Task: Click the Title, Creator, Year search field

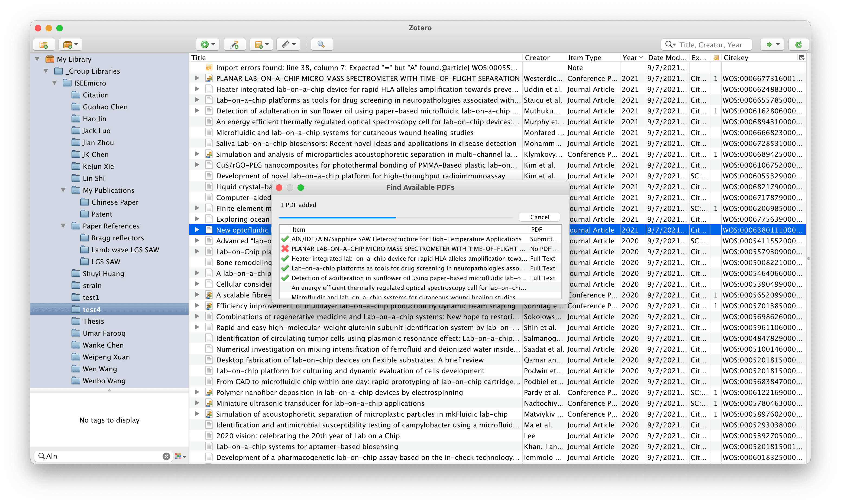Action: pyautogui.click(x=710, y=45)
